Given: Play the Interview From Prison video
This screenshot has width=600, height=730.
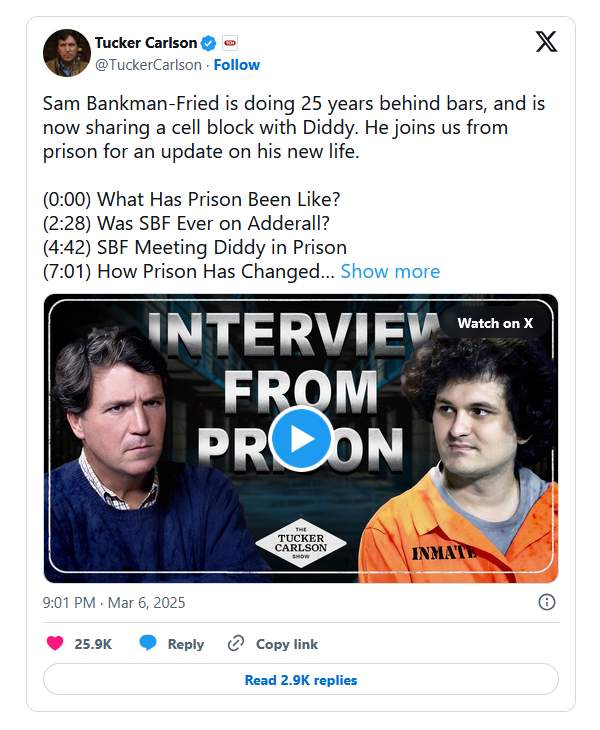Looking at the screenshot, I should pos(301,439).
